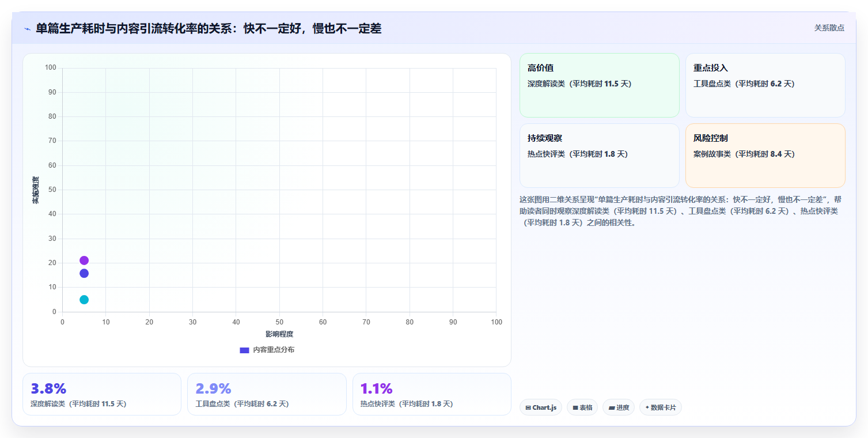Open the 重点投入 quadrant card
This screenshot has width=868, height=438.
click(765, 85)
